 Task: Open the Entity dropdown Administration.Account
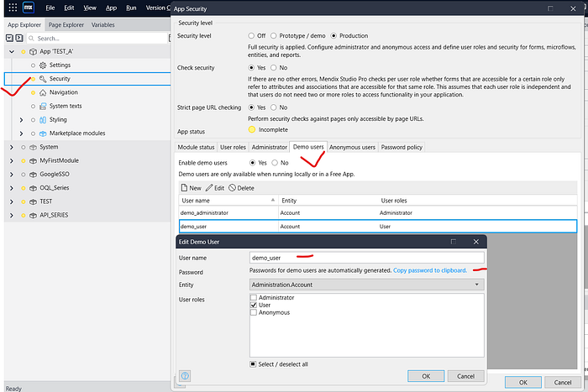(x=366, y=285)
